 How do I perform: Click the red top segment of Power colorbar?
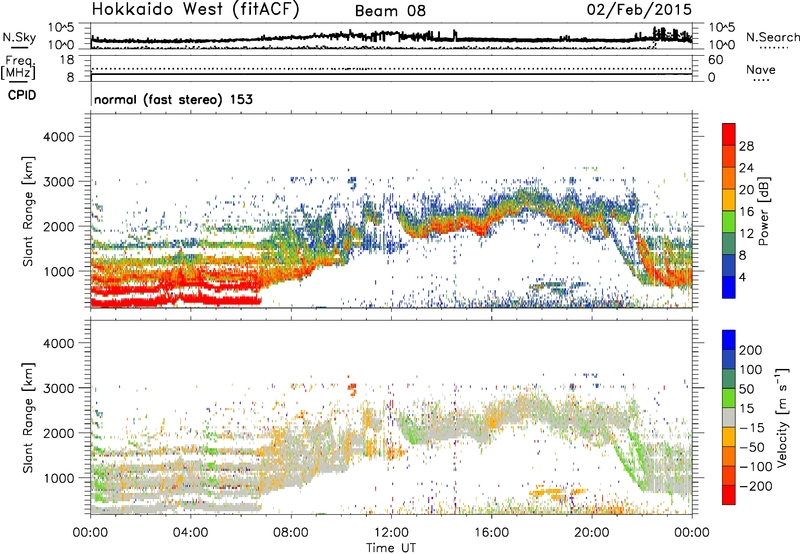[x=729, y=134]
